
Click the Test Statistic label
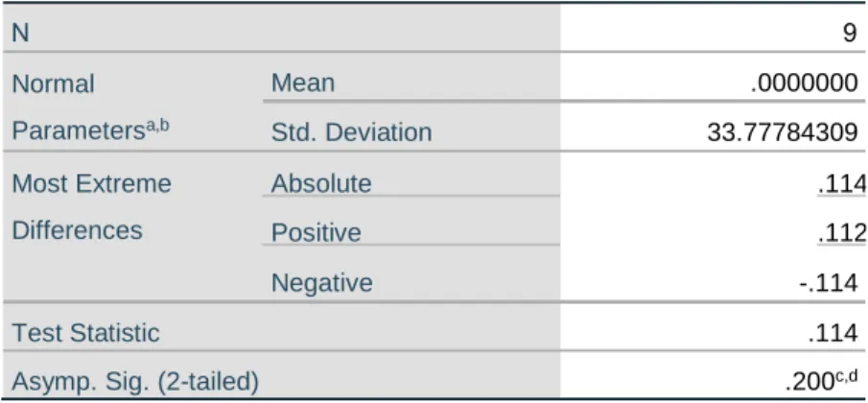coord(85,333)
